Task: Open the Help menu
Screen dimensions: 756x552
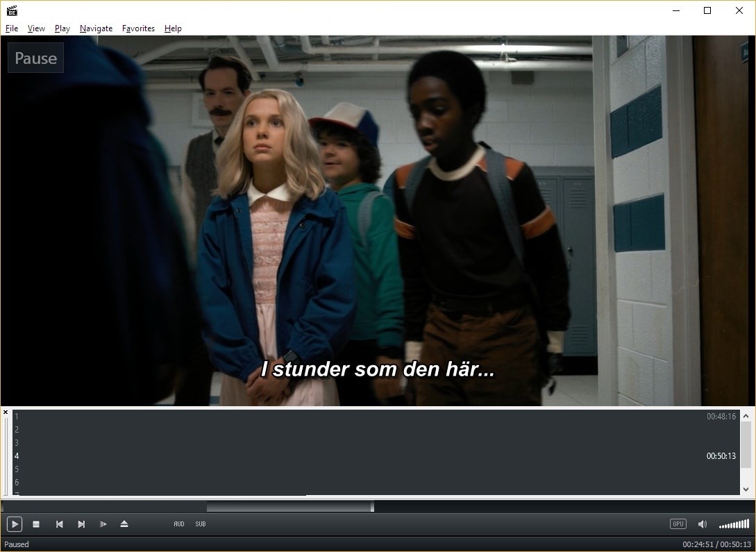Action: point(173,28)
